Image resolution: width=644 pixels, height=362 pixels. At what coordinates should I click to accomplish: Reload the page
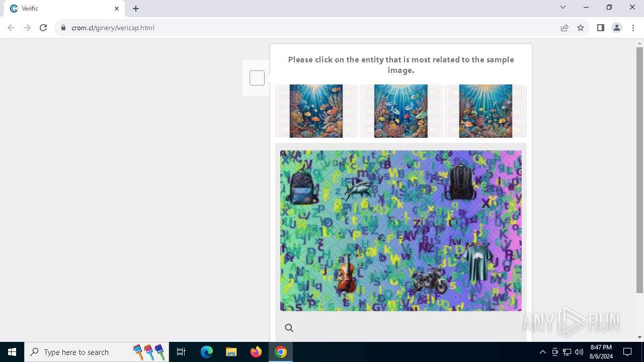tap(43, 28)
